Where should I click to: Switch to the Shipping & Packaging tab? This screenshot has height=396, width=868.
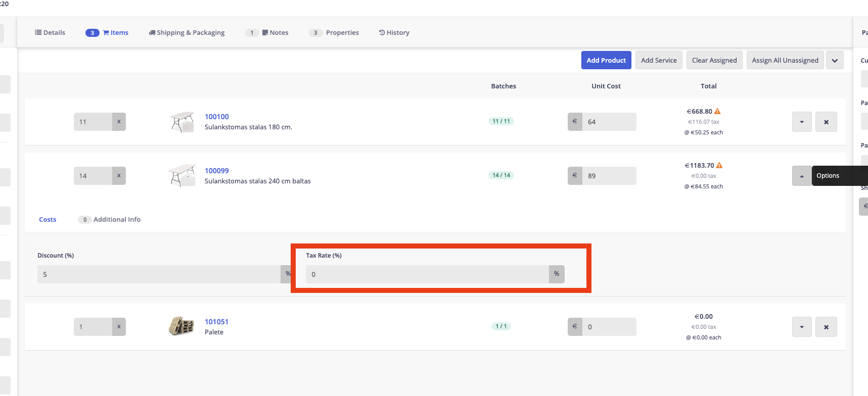pyautogui.click(x=187, y=32)
